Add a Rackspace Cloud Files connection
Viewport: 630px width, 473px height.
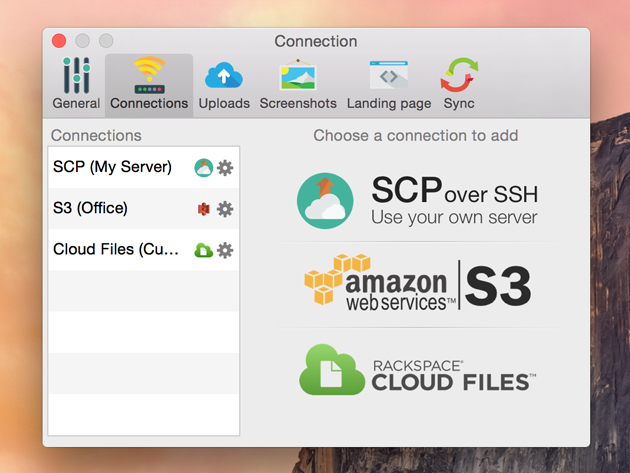coord(417,370)
